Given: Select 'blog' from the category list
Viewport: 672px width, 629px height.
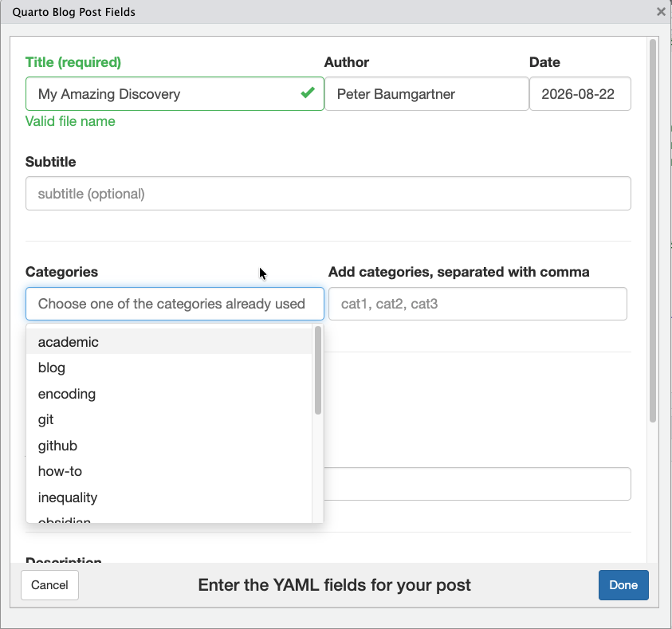Looking at the screenshot, I should 169,368.
